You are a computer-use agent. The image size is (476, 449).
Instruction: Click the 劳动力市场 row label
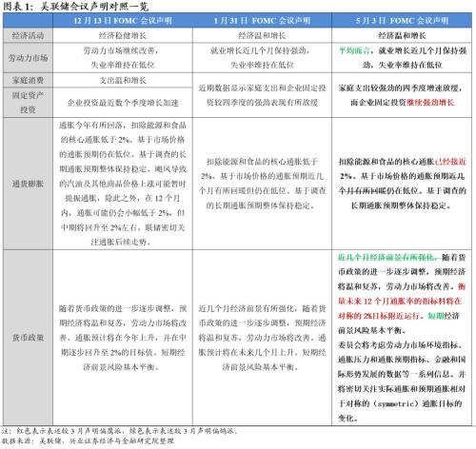(x=28, y=58)
